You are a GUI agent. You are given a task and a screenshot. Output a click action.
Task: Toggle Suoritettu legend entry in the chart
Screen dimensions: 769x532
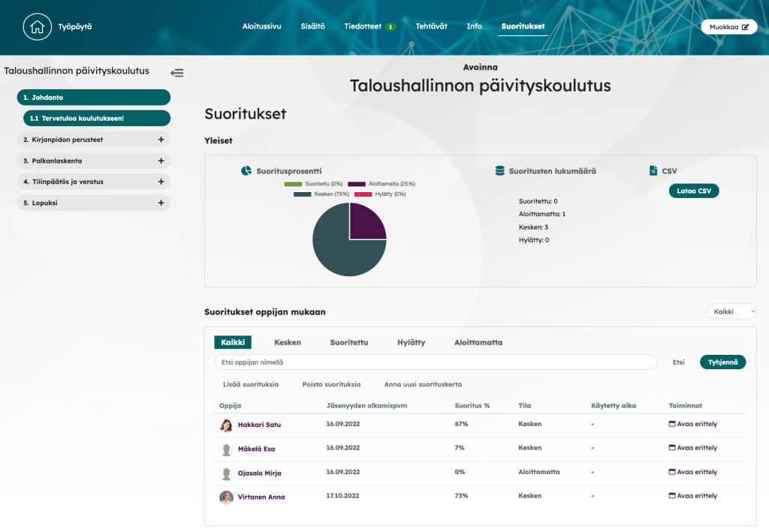(x=313, y=184)
